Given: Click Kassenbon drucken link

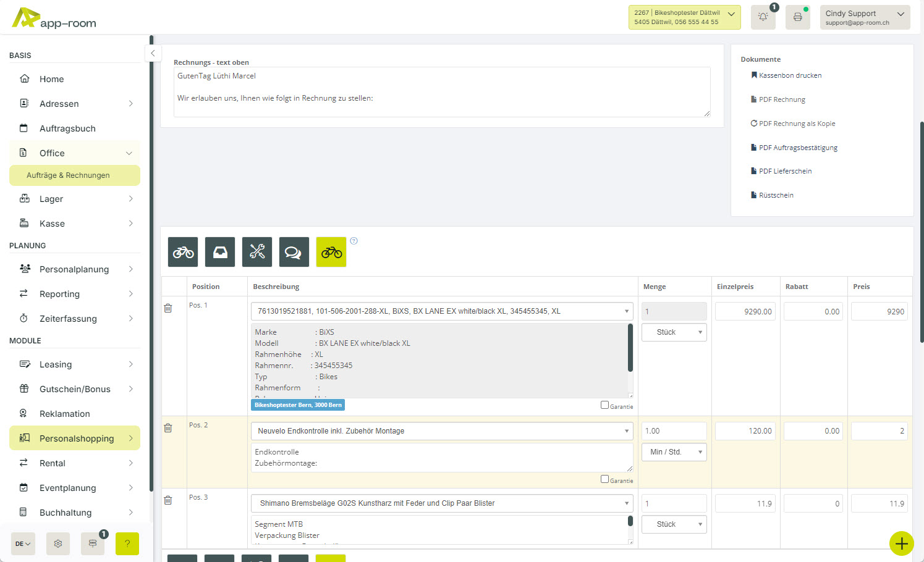Looking at the screenshot, I should click(790, 75).
